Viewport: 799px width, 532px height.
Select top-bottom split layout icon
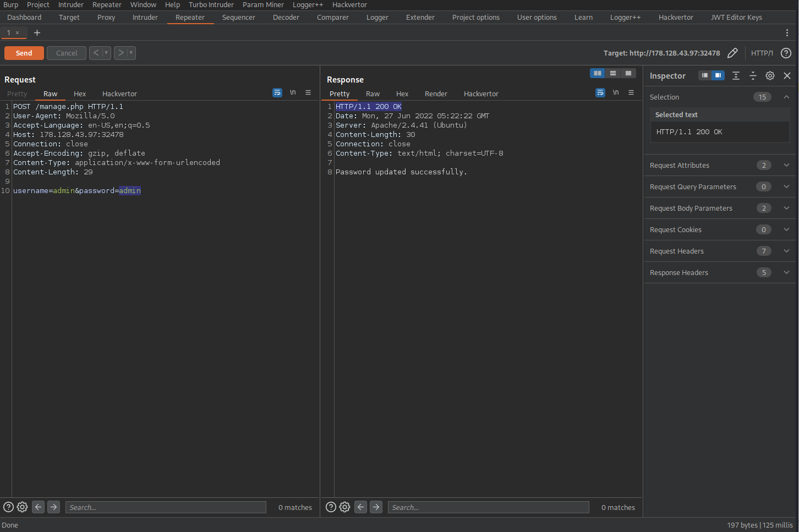point(613,73)
